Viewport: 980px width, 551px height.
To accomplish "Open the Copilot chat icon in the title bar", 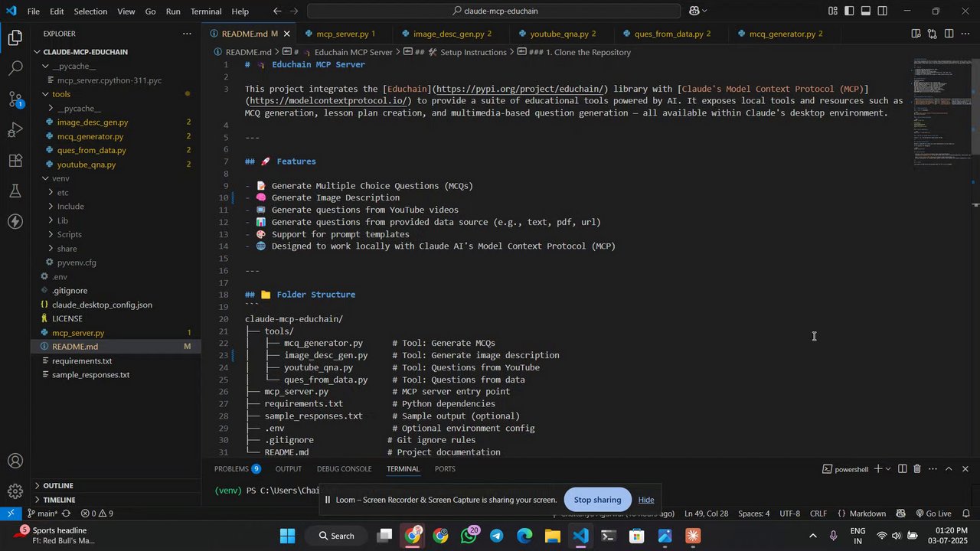I will (694, 11).
